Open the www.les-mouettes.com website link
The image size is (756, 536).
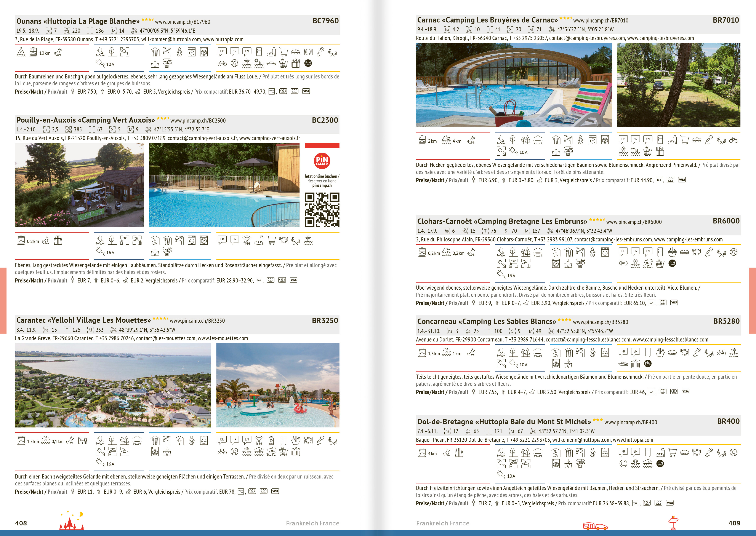(x=223, y=338)
